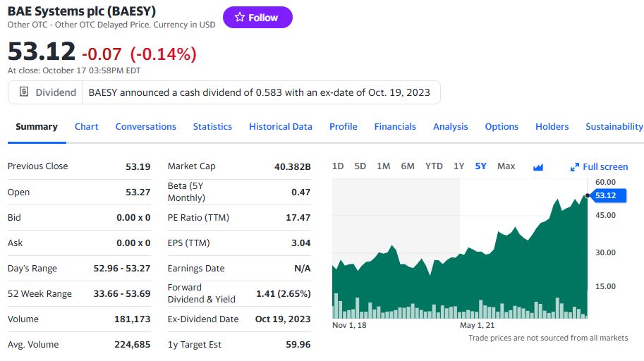
Task: Click the Volume value 181,173
Action: (x=132, y=319)
